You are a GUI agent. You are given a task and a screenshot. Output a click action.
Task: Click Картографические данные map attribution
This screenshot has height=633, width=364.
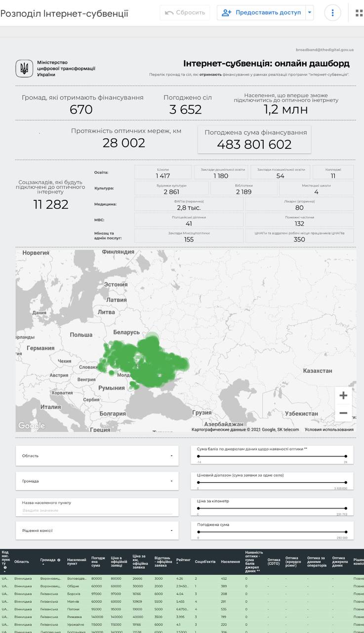(245, 429)
